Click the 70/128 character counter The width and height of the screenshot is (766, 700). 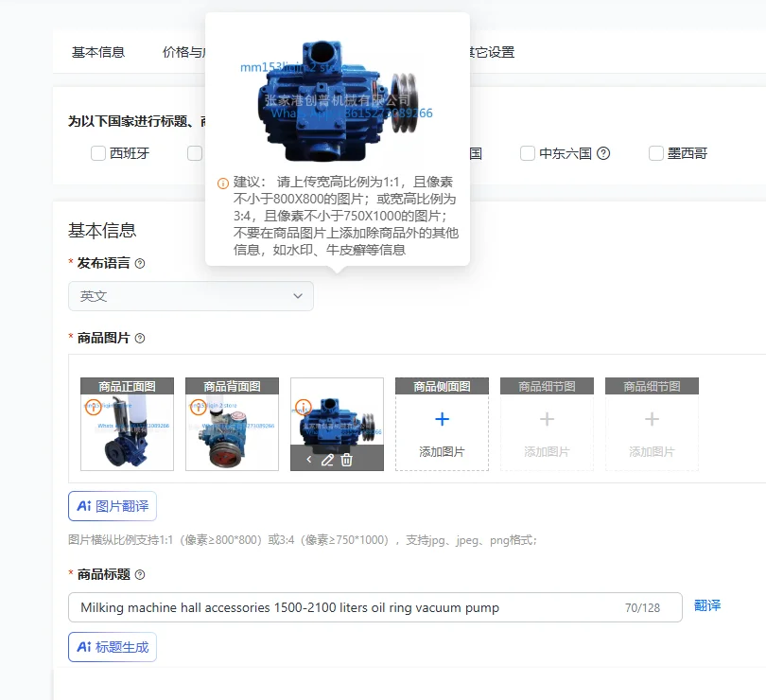click(642, 607)
